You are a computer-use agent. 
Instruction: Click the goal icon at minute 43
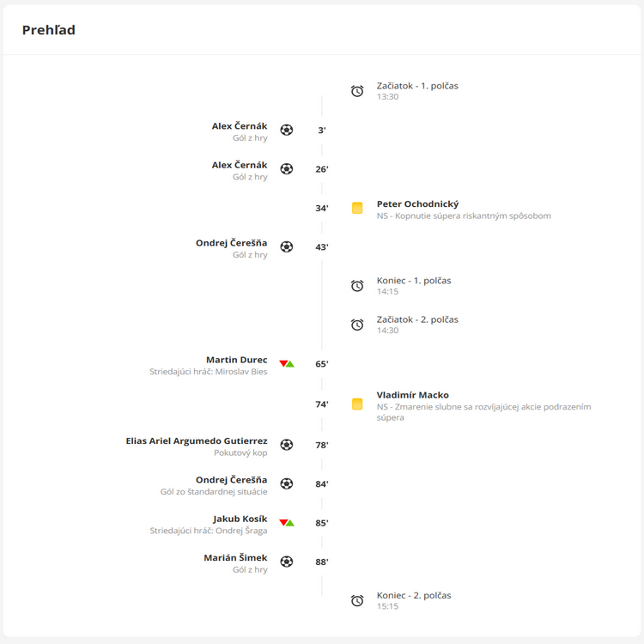point(287,247)
